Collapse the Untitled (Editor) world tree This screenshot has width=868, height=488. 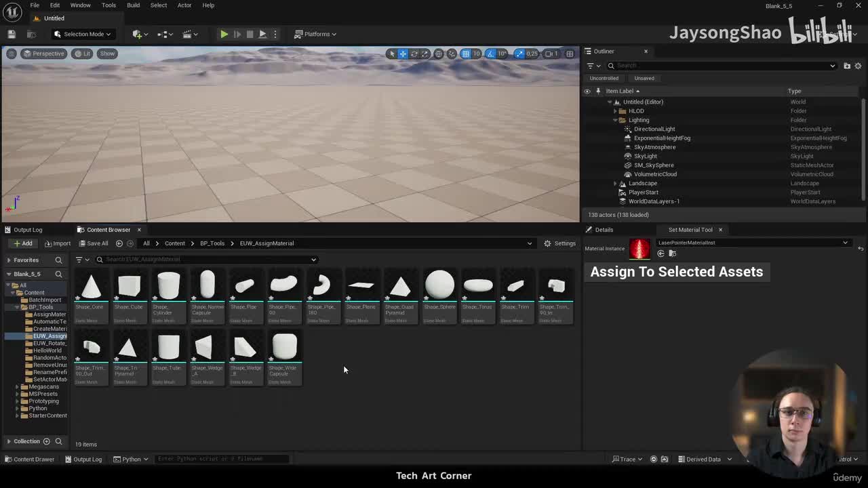610,102
